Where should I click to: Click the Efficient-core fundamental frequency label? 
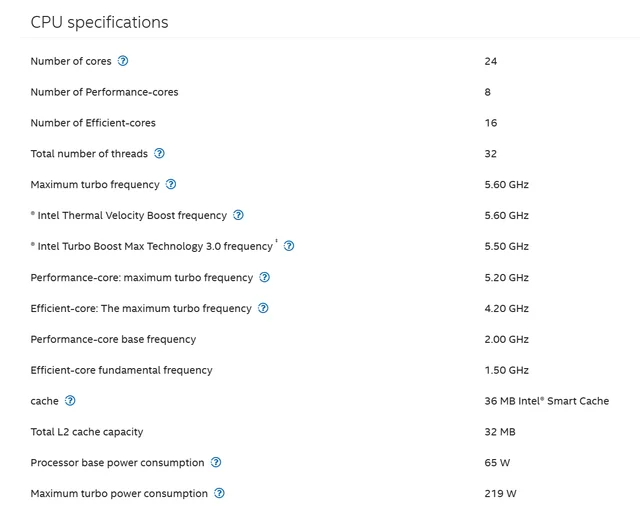click(x=121, y=370)
